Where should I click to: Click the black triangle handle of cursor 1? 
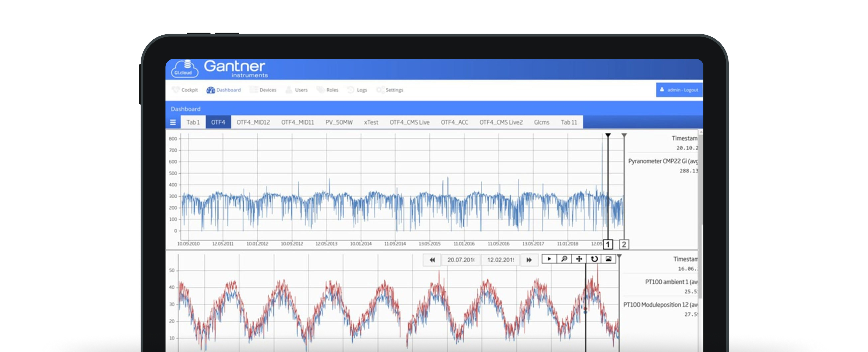[x=608, y=135]
